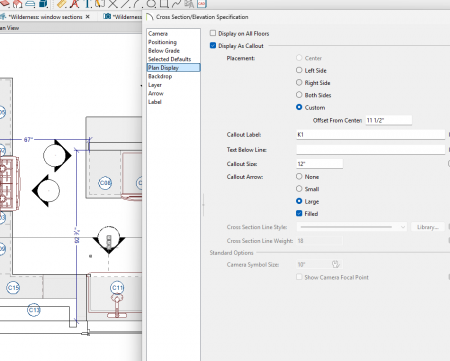Switch to the Wilderness camera view tab
Screen dimensions: 450x361
[122, 17]
